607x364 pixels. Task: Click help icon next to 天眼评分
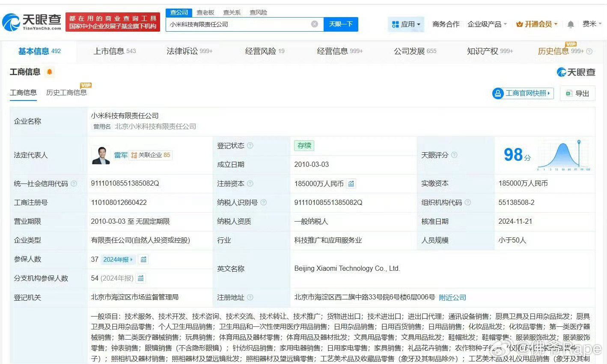pos(454,155)
